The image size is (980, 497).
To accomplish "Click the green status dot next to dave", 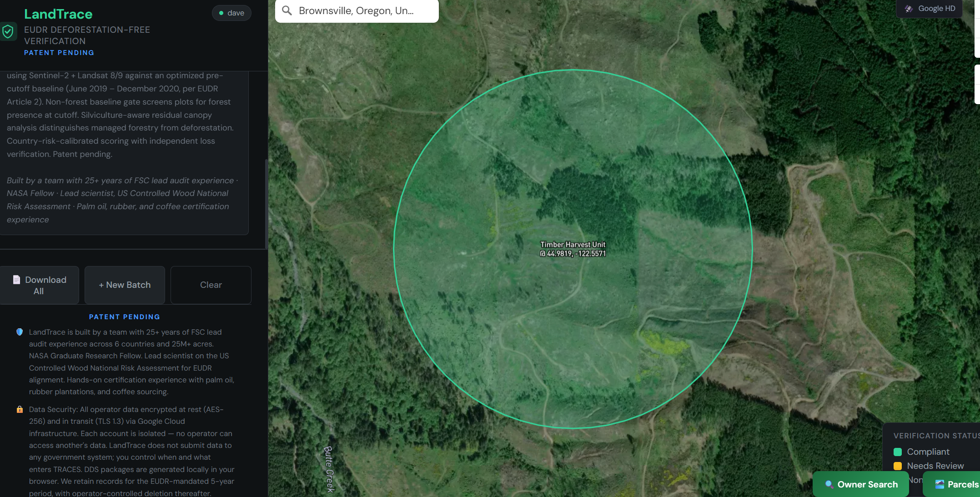I will coord(221,13).
